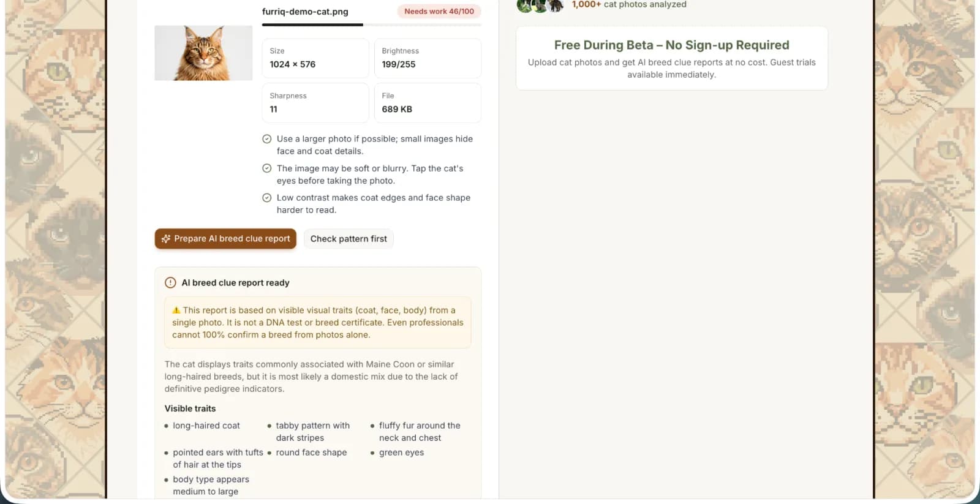Click the alert circle icon by AI breed clue report ready

pyautogui.click(x=170, y=283)
